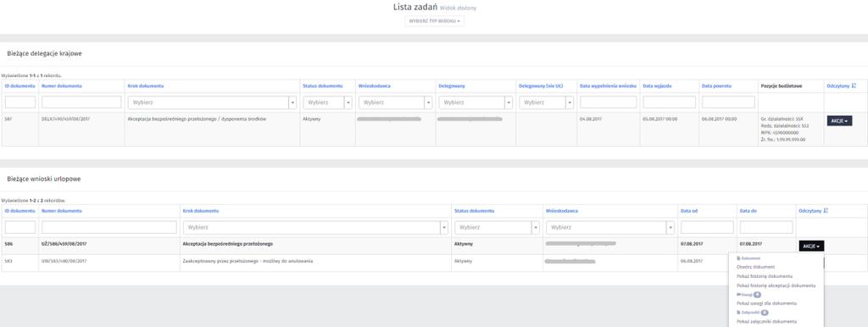Choose Otwórz dokument from actions menu

tap(755, 267)
